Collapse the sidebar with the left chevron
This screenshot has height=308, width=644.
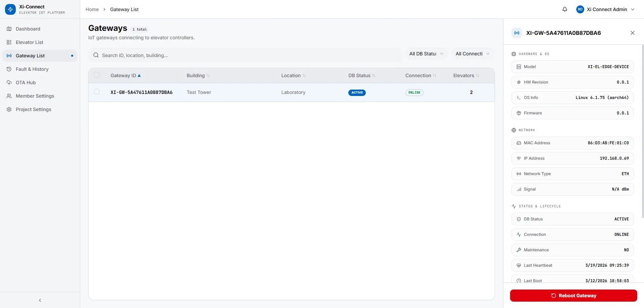[40, 300]
